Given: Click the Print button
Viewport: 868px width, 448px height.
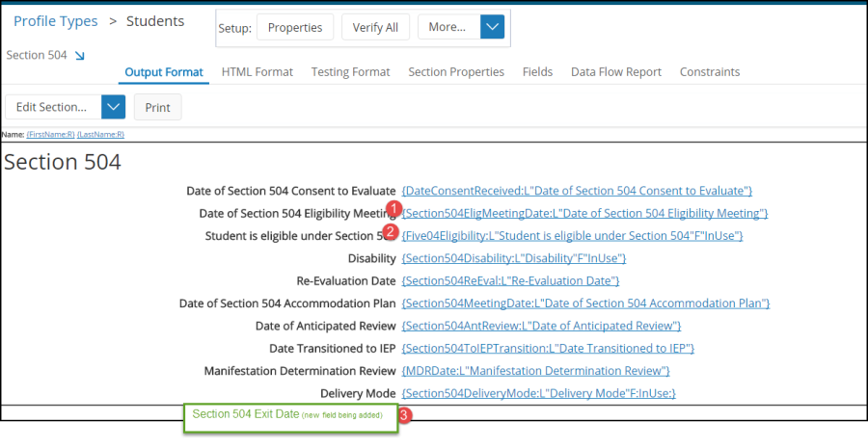Looking at the screenshot, I should click(x=157, y=108).
